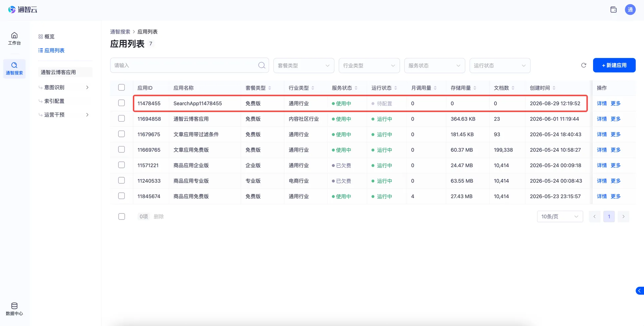Refresh the application list
The height and width of the screenshot is (326, 644).
584,65
